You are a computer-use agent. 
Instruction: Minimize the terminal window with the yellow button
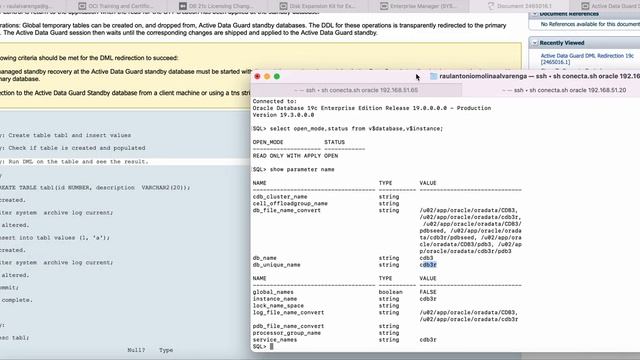(x=267, y=76)
